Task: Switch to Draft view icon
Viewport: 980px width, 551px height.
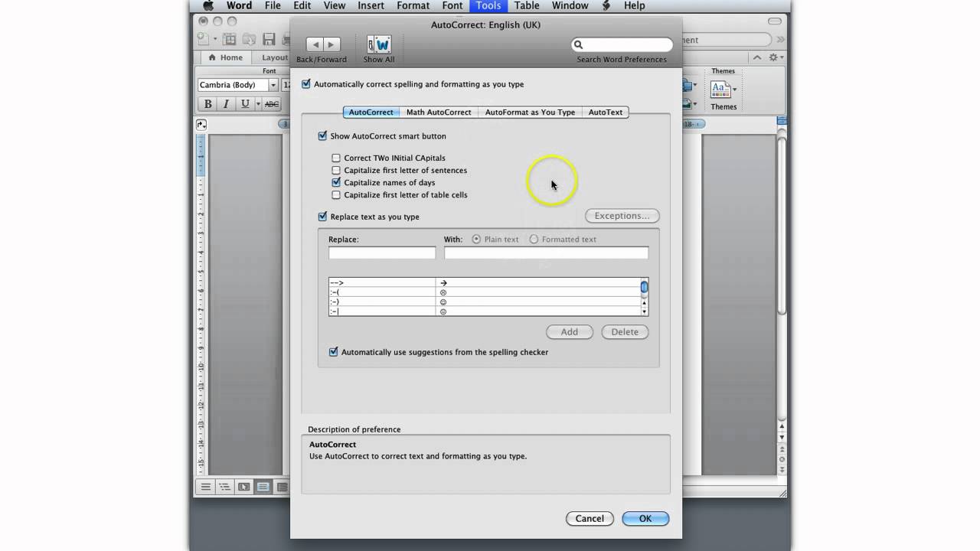Action: [x=206, y=487]
